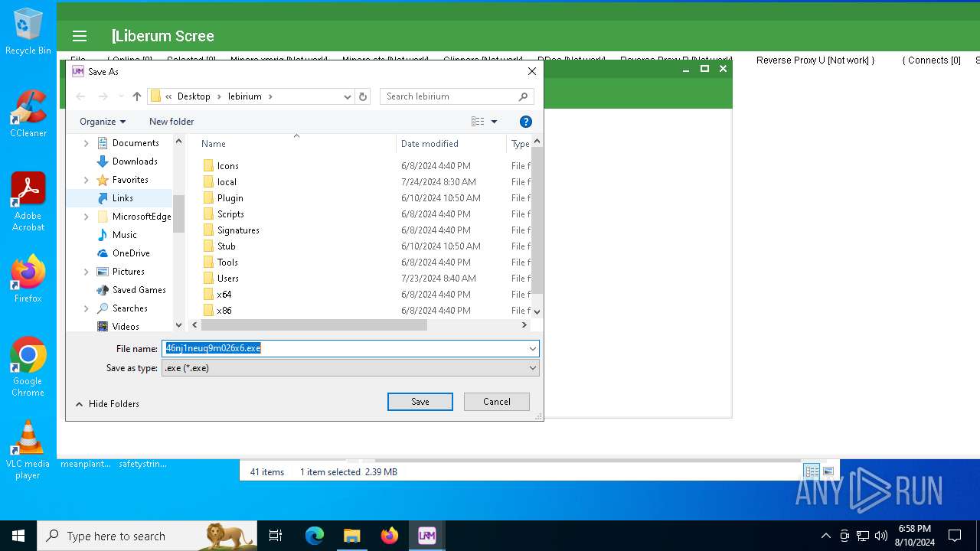Open the hamburger menu in Liberum window

[x=80, y=36]
